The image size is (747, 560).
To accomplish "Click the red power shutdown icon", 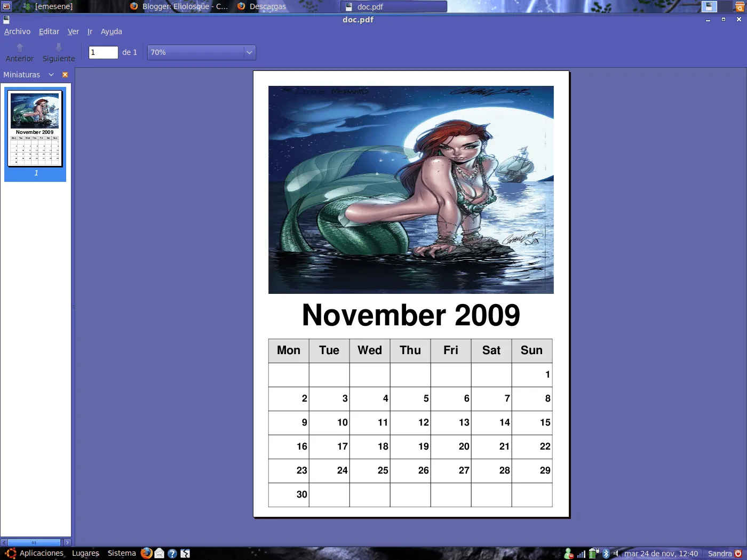I will [738, 554].
